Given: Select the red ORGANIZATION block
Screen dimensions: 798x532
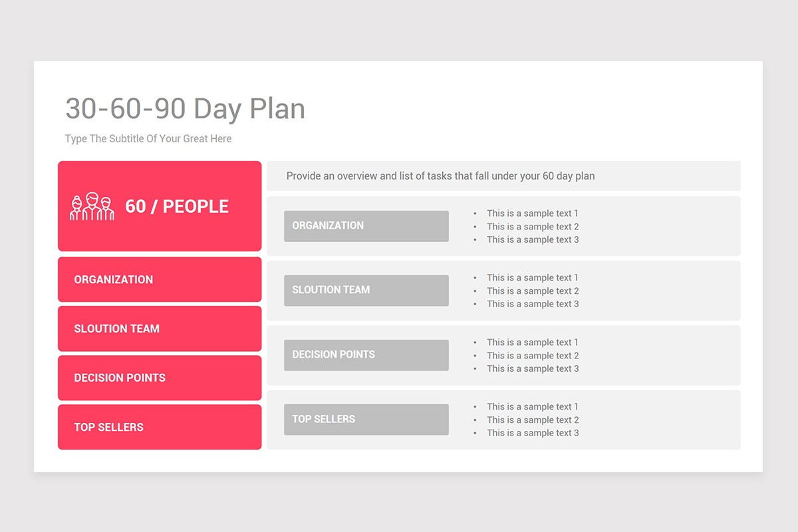Looking at the screenshot, I should (x=160, y=279).
